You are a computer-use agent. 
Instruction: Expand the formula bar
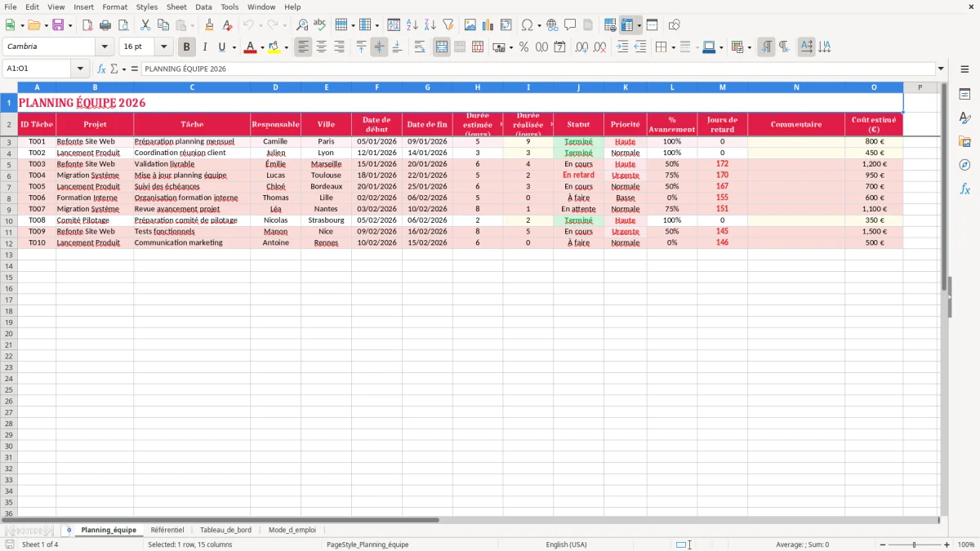(x=941, y=69)
